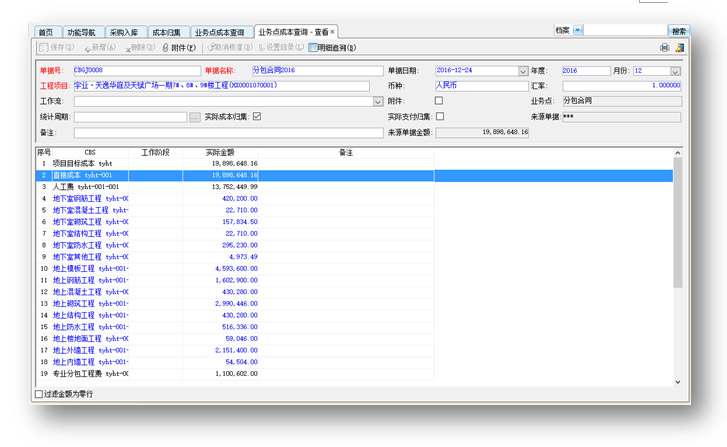This screenshot has height=447, width=727.
Task: Click the 保存 save toolbar icon
Action: 44,47
